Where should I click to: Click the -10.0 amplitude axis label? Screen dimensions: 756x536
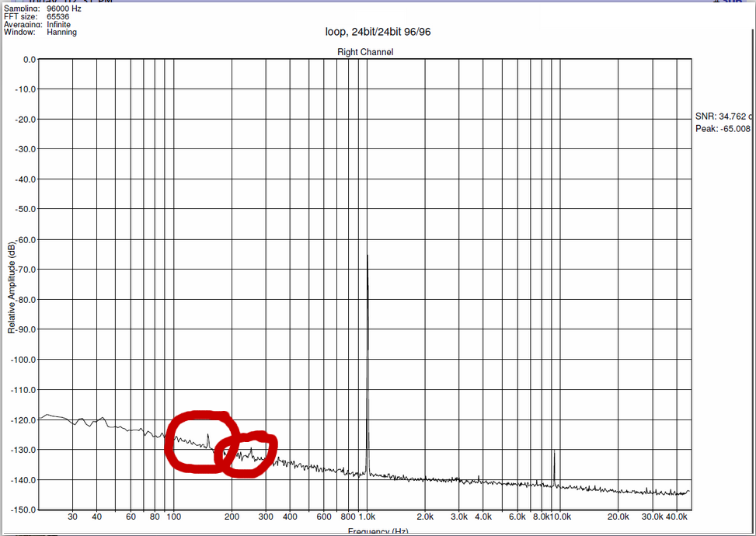click(26, 89)
